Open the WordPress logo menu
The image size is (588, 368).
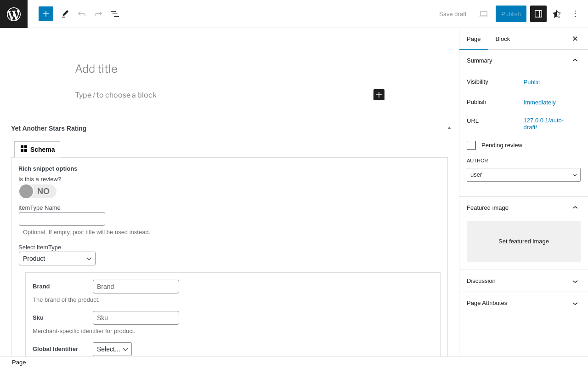coord(14,14)
